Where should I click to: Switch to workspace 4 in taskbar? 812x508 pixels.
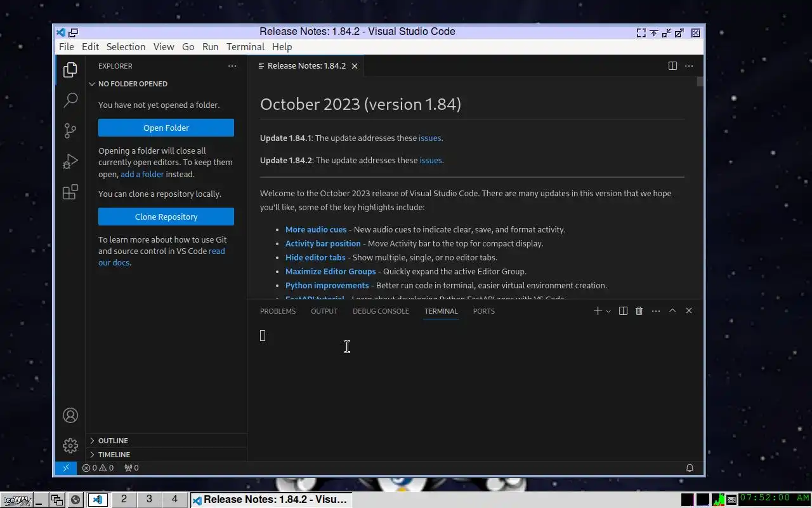point(174,499)
